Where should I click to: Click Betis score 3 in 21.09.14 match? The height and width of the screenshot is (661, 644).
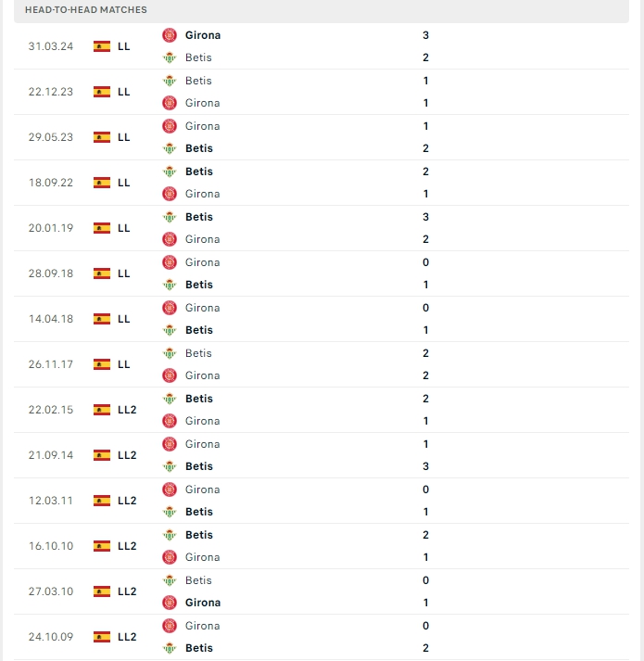pos(425,466)
